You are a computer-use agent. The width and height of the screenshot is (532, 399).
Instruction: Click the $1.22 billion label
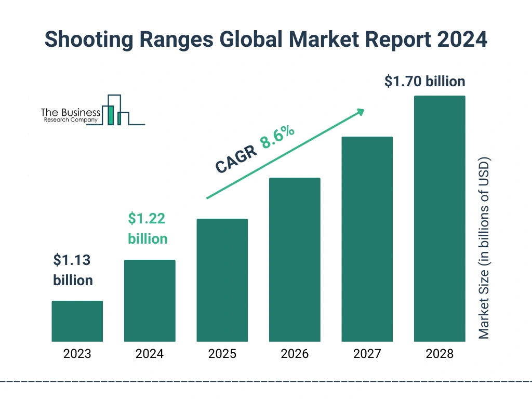tap(148, 229)
